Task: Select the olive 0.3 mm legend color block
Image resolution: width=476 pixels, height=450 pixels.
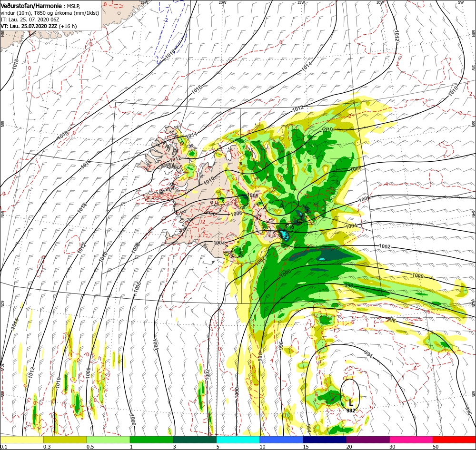Action: click(x=65, y=440)
